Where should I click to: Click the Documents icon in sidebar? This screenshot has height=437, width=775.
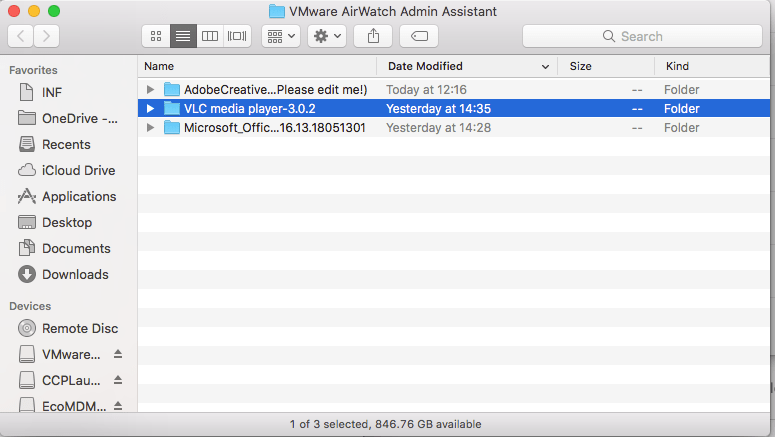(27, 248)
